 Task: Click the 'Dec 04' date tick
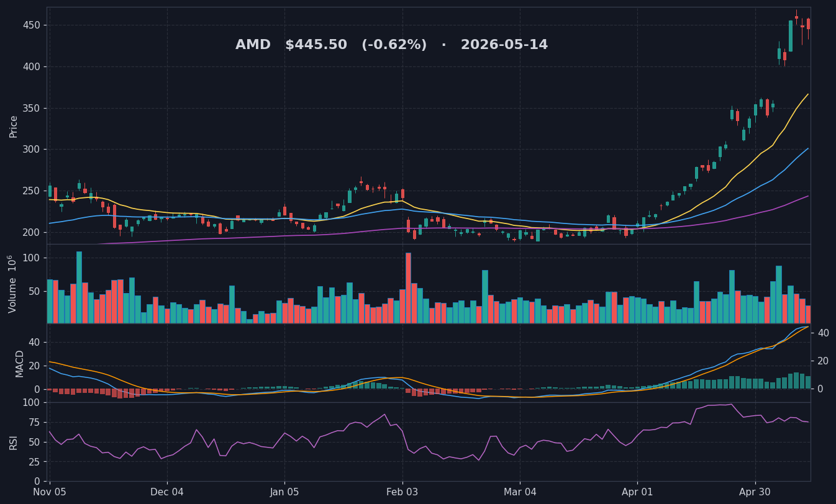167,492
